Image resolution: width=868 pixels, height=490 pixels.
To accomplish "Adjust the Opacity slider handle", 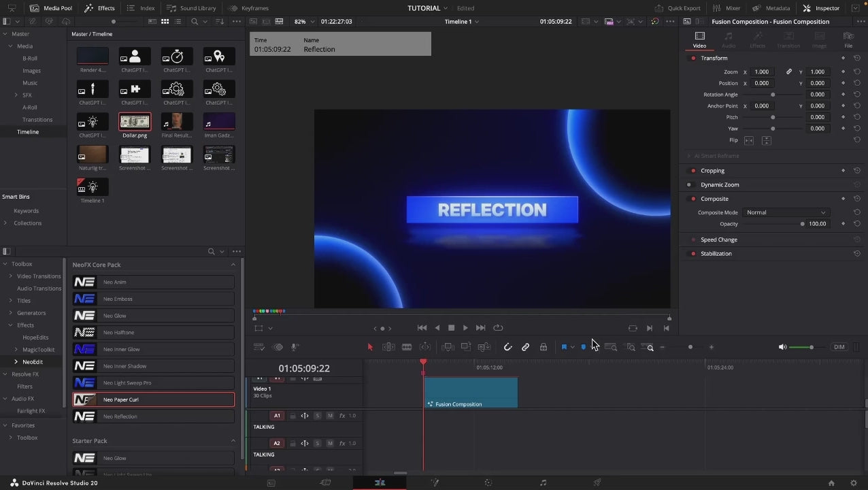I will 803,224.
